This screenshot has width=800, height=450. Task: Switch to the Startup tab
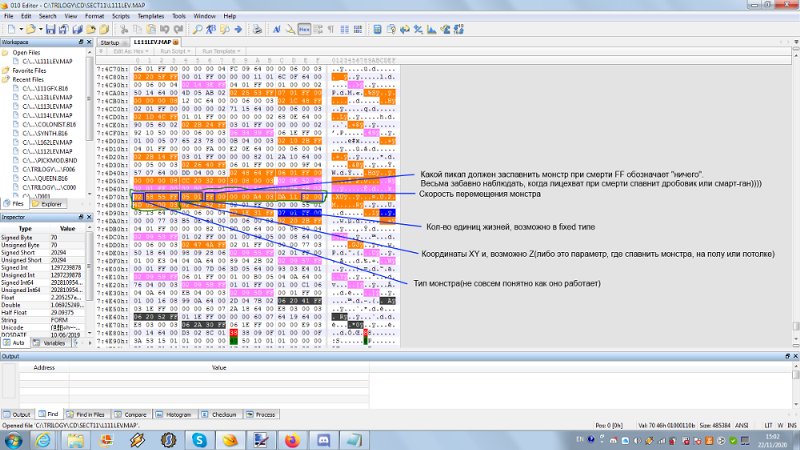pos(112,42)
